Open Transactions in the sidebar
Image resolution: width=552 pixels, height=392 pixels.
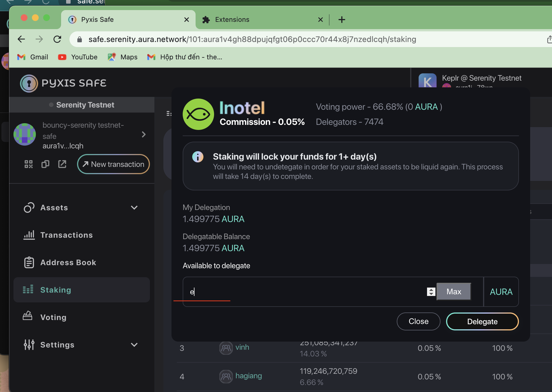coord(66,235)
